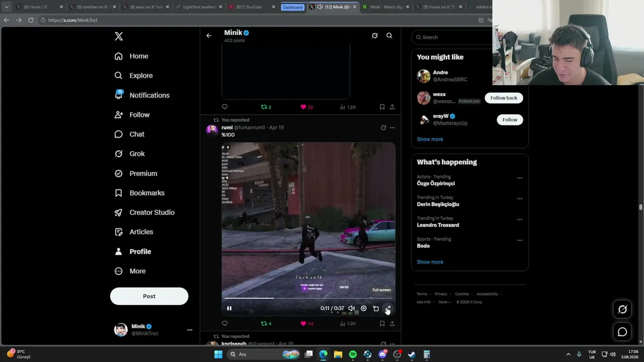Focus the X Search field
644x362 pixels.
coord(453,37)
